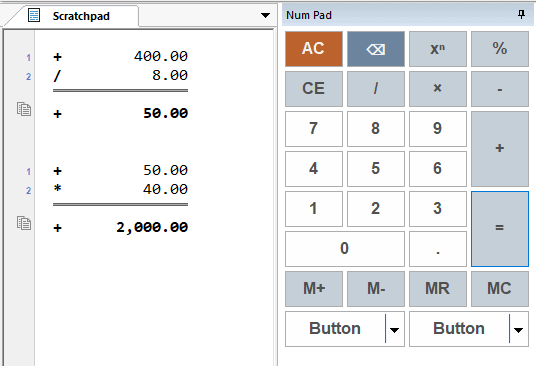Clear everything with the AC button

[314, 49]
